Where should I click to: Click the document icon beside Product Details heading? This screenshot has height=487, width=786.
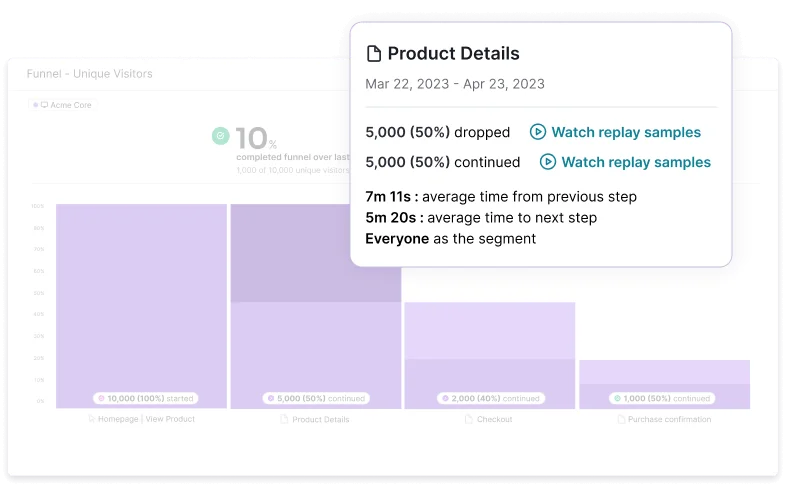[374, 54]
